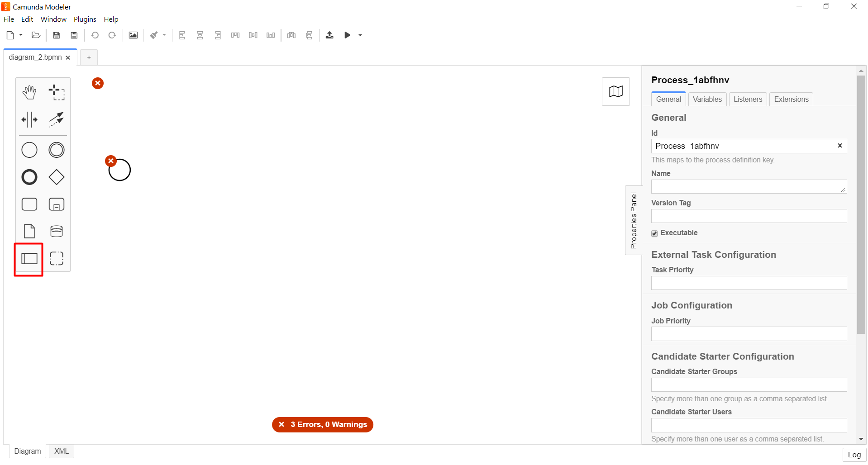Create an intermediate/boundary event from palette
Viewport: 868px width, 465px height.
pos(57,150)
